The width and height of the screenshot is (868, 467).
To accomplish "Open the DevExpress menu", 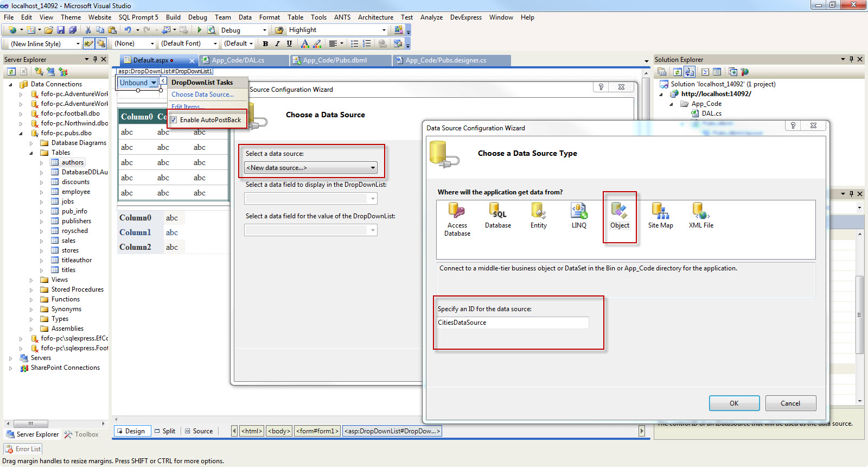I will coord(465,17).
